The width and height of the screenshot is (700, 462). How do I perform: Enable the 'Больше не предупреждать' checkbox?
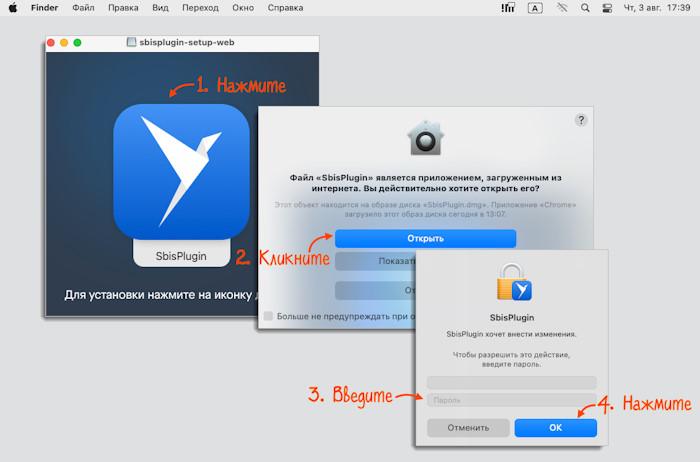point(268,316)
